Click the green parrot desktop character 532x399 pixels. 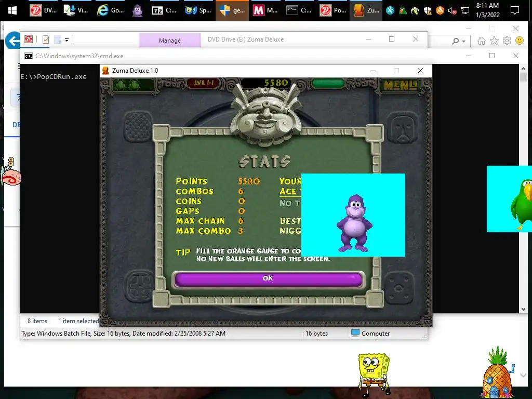(522, 204)
